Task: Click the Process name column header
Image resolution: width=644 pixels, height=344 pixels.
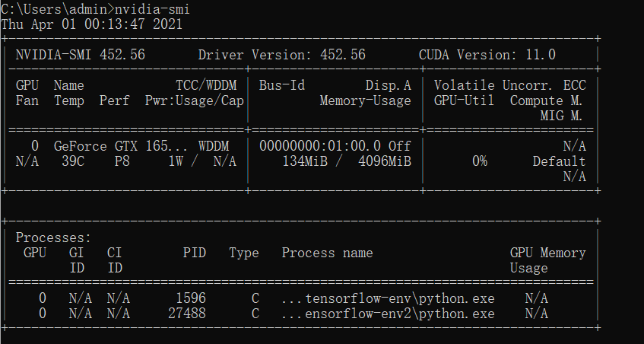Action: tap(328, 253)
